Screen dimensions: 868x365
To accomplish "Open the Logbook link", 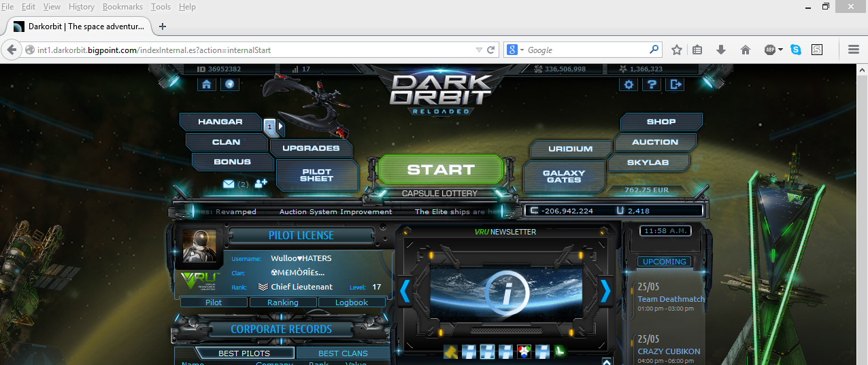I will 352,302.
